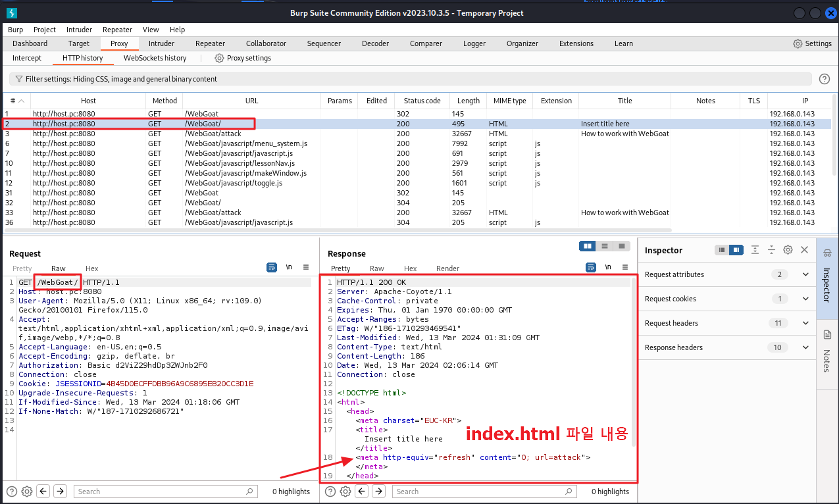Open the Response pane hamburger menu
Screen dimensions: 839x504
click(x=625, y=267)
